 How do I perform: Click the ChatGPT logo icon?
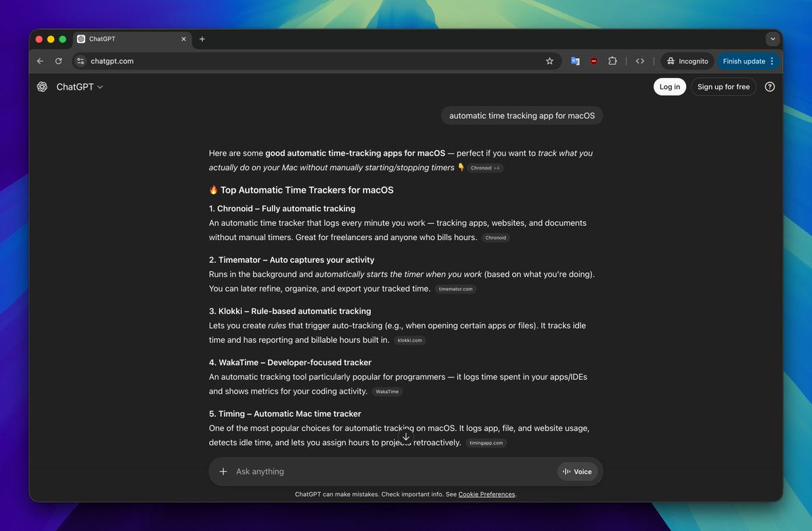42,87
